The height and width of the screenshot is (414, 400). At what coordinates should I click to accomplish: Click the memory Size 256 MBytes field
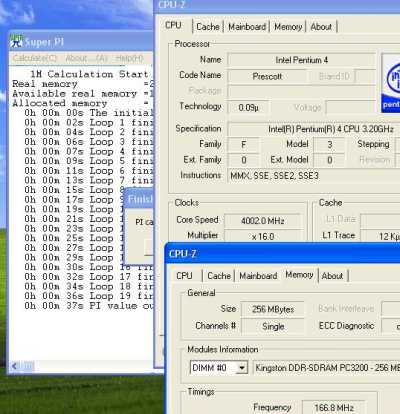[272, 309]
